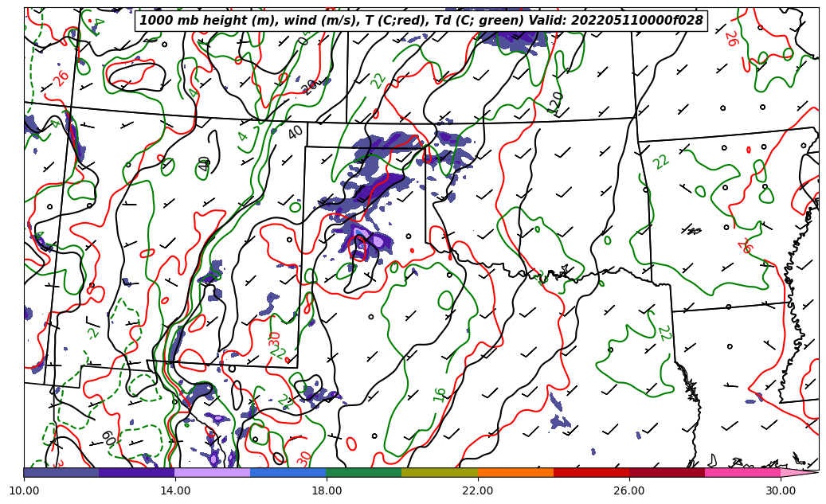This screenshot has height=504, width=826.
Task: Select the blue 16–18 colorbar segment
Action: coord(288,472)
